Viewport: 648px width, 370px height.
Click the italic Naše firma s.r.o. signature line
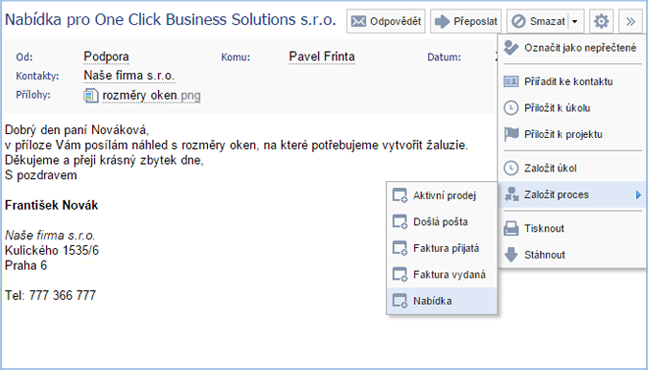(x=50, y=236)
